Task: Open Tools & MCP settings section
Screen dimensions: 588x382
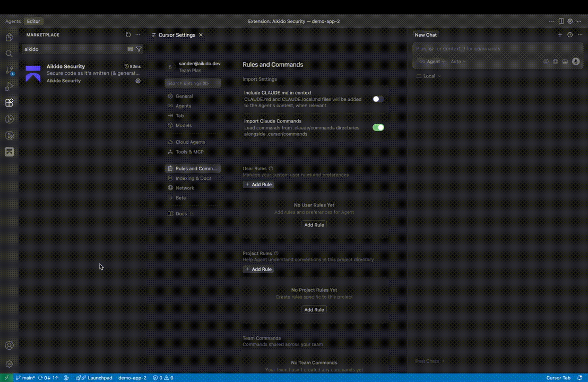Action: point(193,152)
